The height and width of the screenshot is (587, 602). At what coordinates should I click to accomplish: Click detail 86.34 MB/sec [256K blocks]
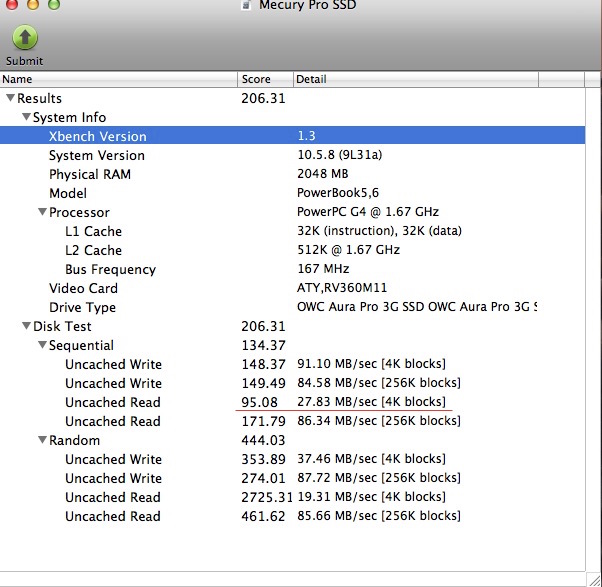point(379,421)
